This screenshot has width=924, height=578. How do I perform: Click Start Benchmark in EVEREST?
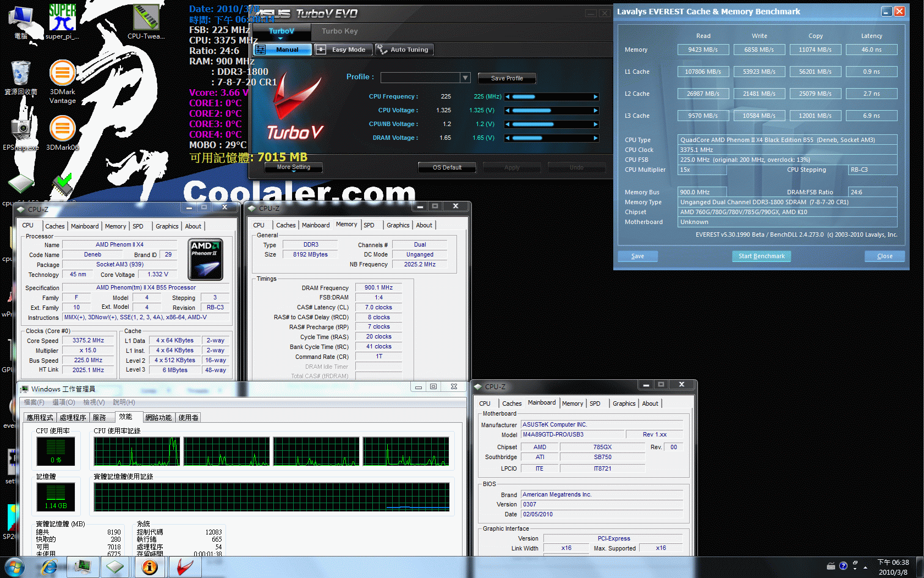[761, 256]
